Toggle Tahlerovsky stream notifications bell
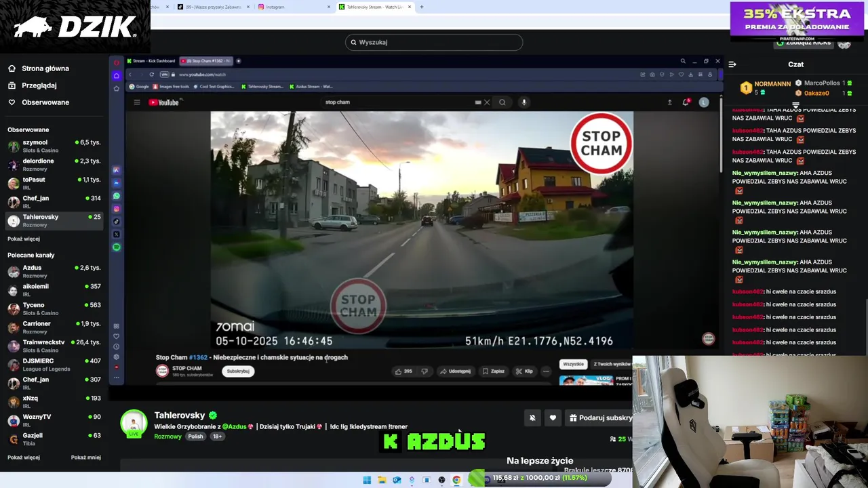The height and width of the screenshot is (488, 868). [532, 418]
